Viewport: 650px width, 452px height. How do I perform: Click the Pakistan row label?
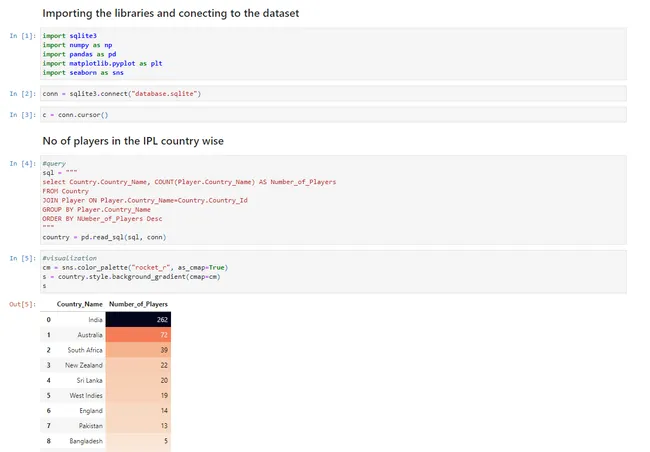[91, 426]
